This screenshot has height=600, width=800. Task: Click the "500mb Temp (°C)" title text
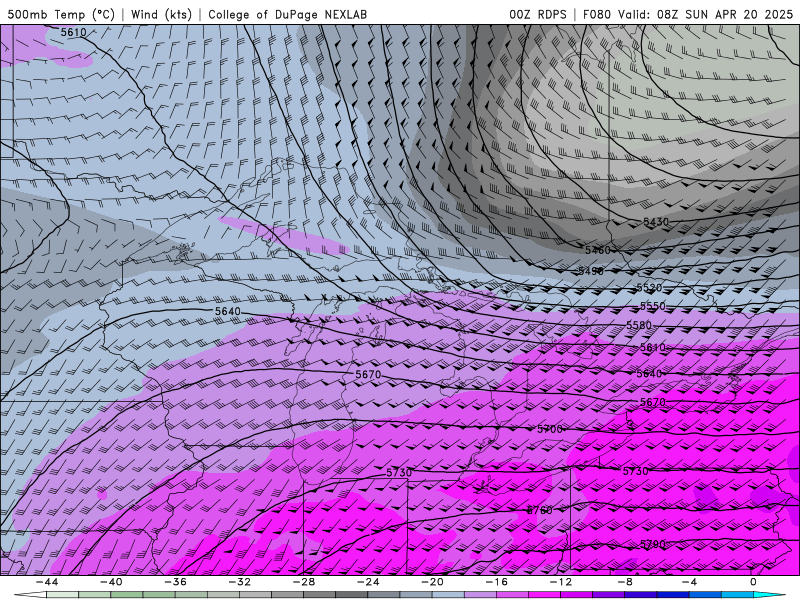click(61, 14)
